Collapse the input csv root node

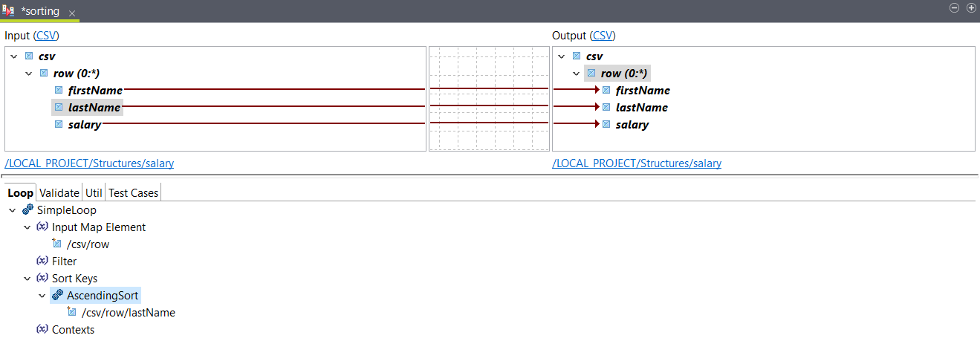(x=14, y=56)
